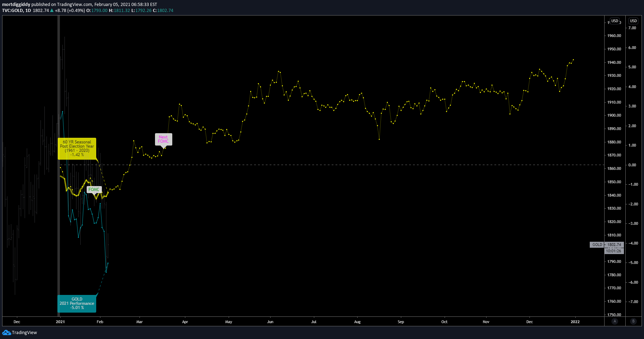Image resolution: width=644 pixels, height=339 pixels.
Task: Click the 1820.00 price scale value
Action: tap(614, 222)
